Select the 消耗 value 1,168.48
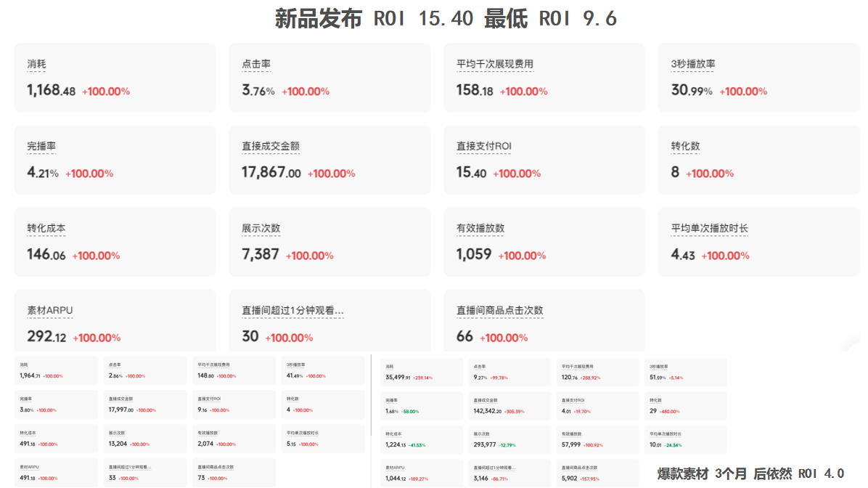The height and width of the screenshot is (488, 868). (51, 90)
